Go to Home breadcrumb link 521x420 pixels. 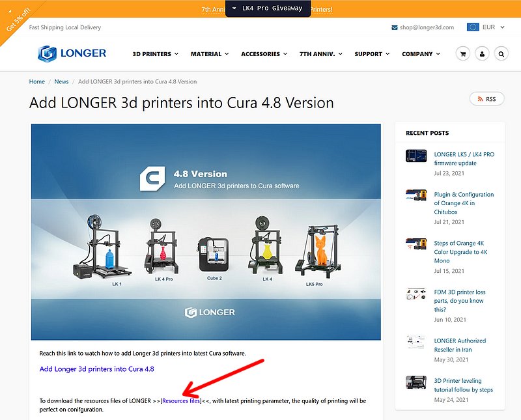tap(37, 82)
